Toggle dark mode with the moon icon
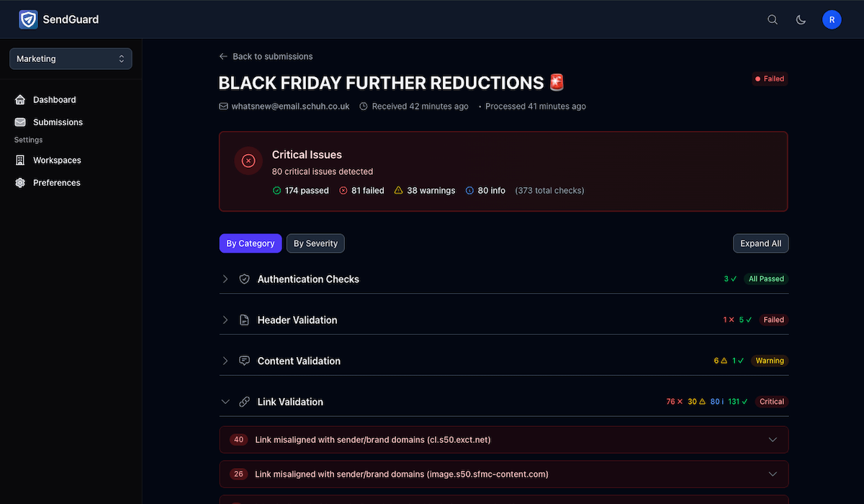Screen dimensions: 864x504 coord(801,19)
